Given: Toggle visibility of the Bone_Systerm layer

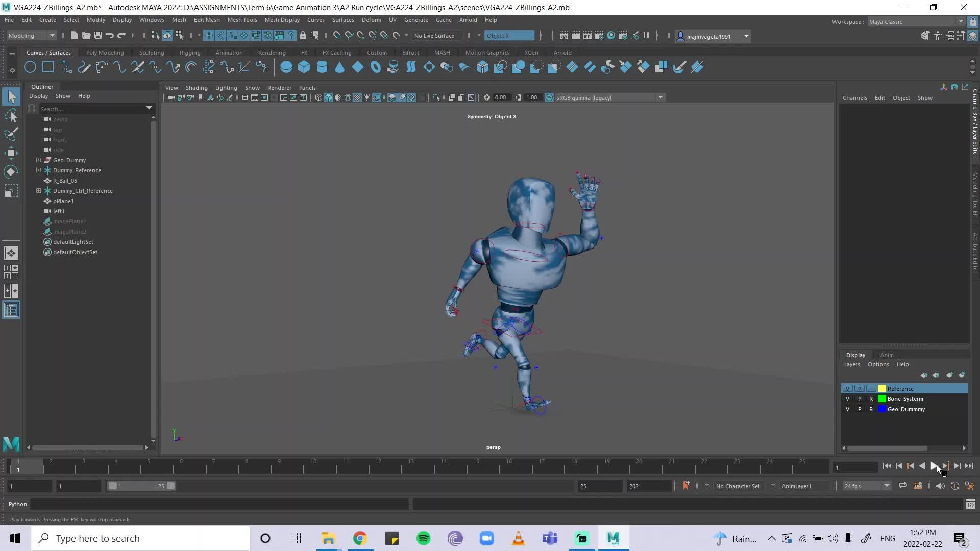Looking at the screenshot, I should pos(847,399).
